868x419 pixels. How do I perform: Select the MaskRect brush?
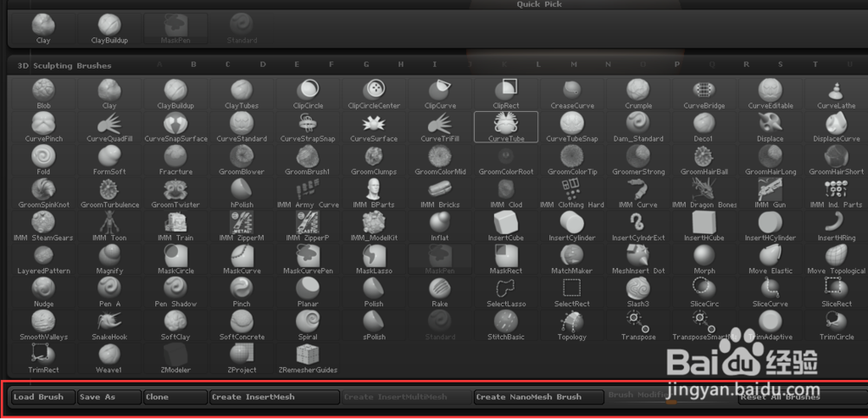click(x=506, y=260)
